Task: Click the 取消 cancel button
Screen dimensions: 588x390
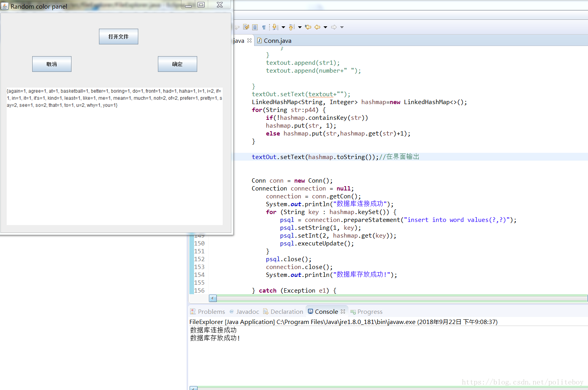Action: pos(52,64)
